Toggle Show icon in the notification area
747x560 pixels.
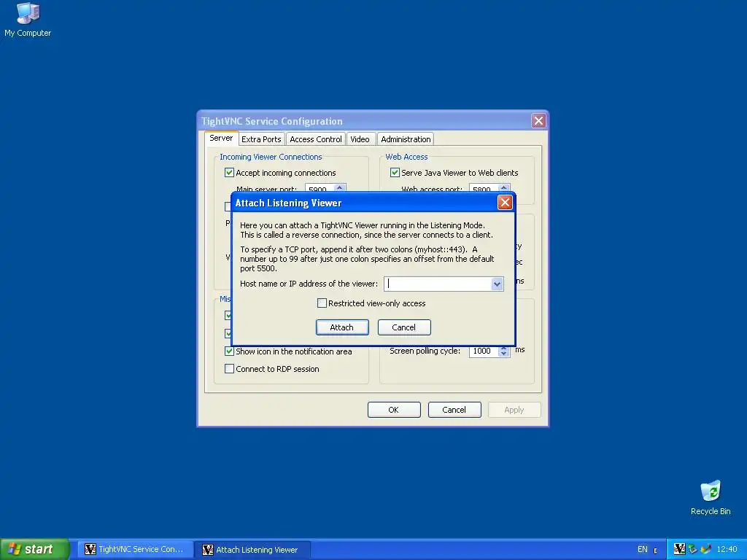coord(229,351)
